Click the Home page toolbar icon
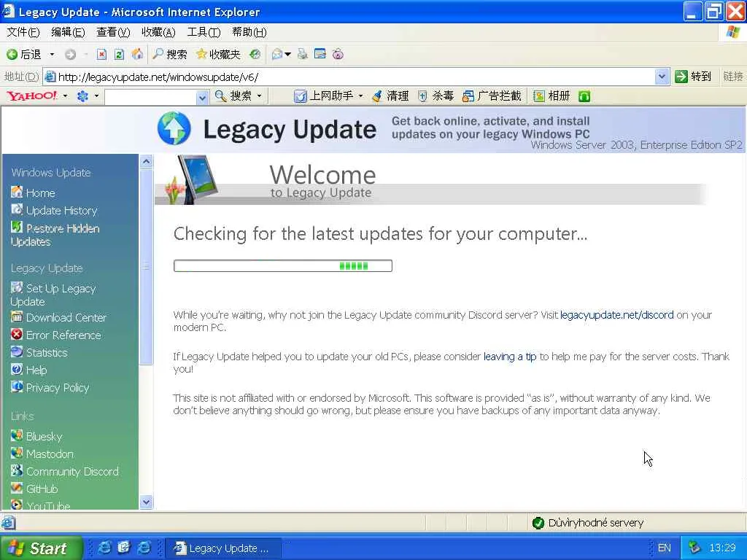The image size is (747, 560). click(x=137, y=54)
